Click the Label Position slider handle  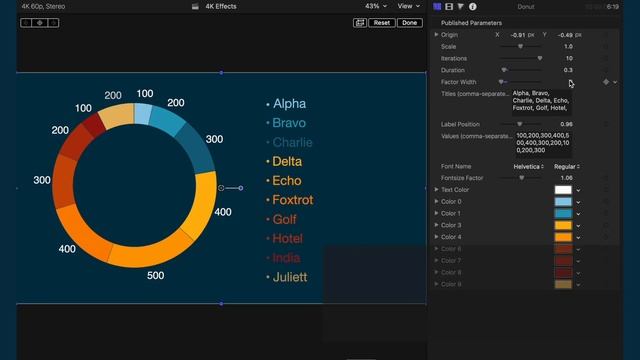pos(519,124)
